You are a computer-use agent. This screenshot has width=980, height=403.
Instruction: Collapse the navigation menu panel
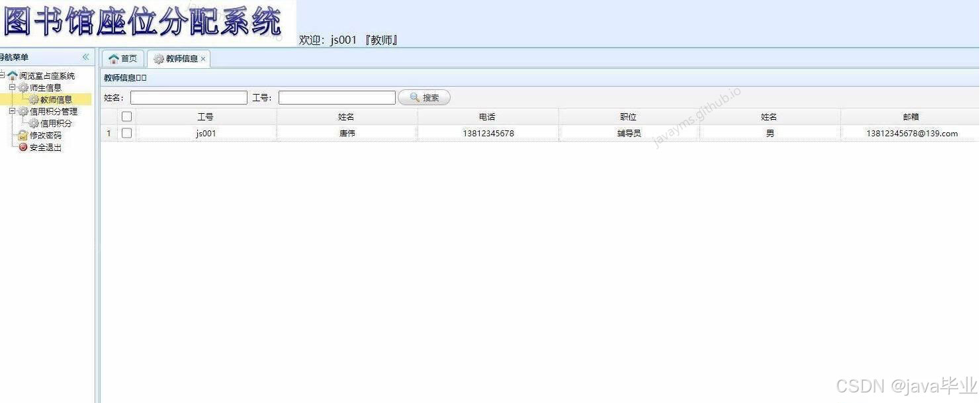85,57
